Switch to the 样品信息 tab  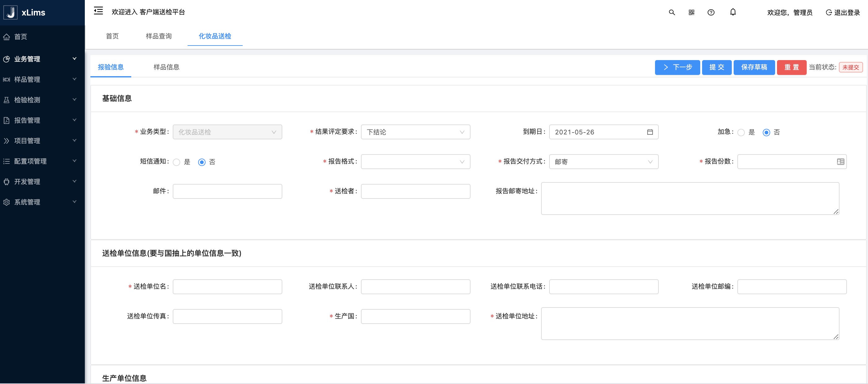(x=166, y=67)
